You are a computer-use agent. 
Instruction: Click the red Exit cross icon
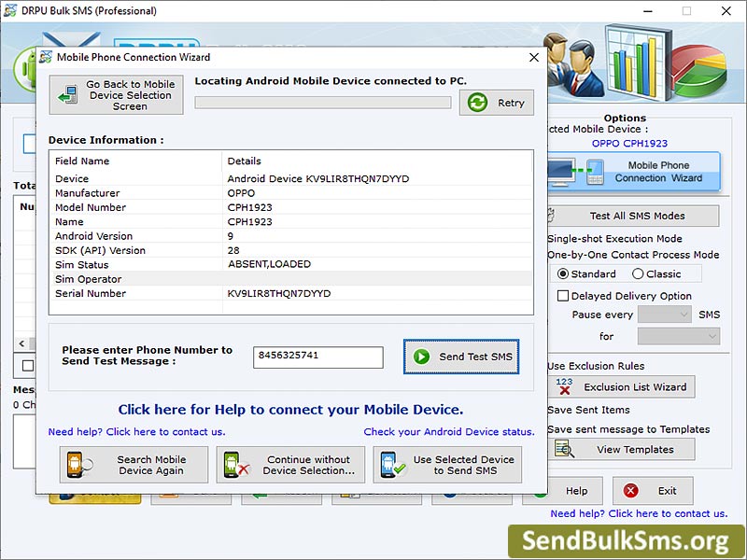point(631,491)
